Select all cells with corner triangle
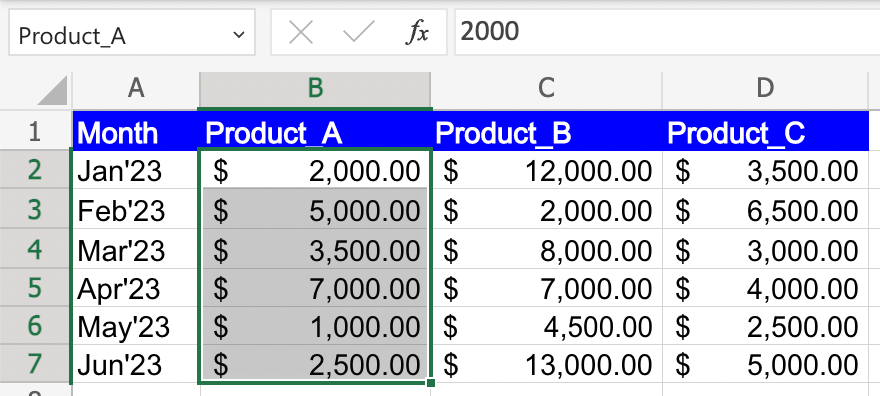 pos(52,91)
